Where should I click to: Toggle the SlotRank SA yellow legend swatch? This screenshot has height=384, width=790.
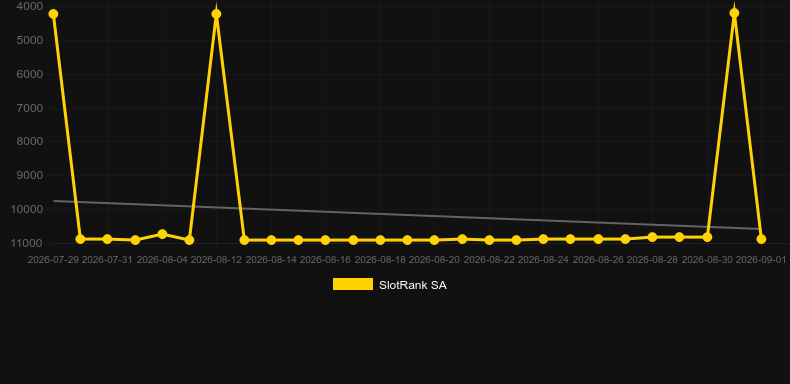[353, 284]
